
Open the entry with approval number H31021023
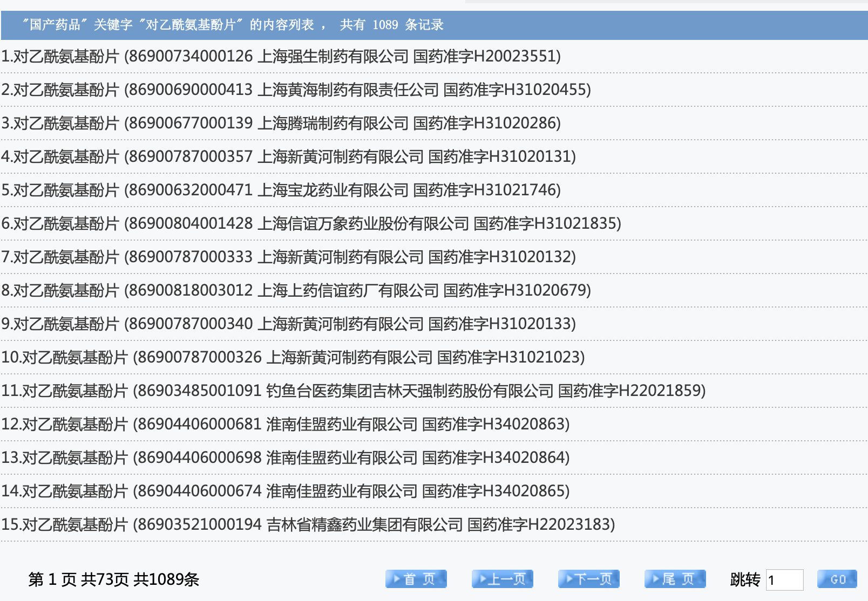pos(293,357)
